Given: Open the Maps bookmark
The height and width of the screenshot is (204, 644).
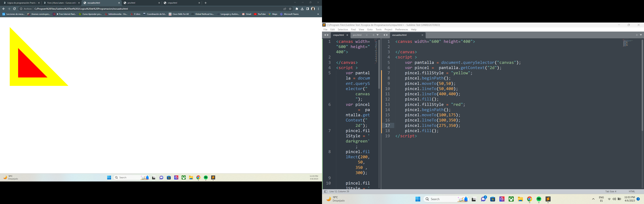Looking at the screenshot, I should click(273, 14).
